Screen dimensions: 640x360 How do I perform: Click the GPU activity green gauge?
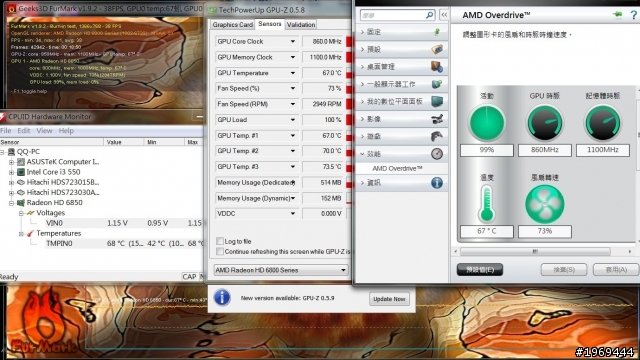487,123
